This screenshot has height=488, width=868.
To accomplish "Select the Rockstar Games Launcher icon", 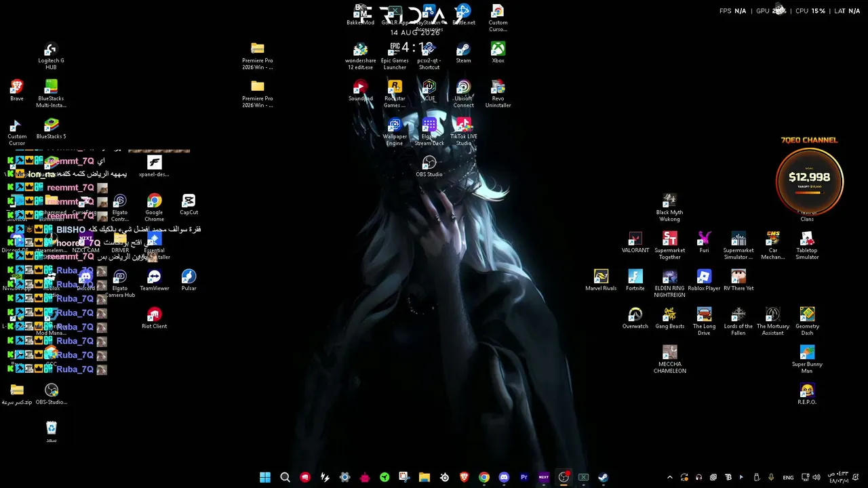I will 395,94.
